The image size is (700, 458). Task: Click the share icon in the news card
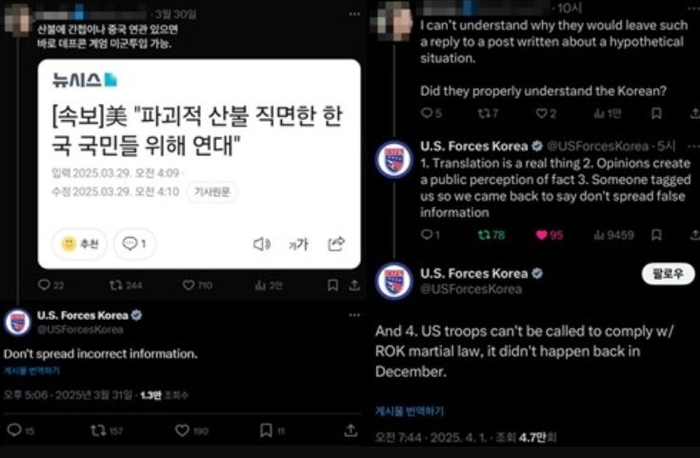point(336,244)
